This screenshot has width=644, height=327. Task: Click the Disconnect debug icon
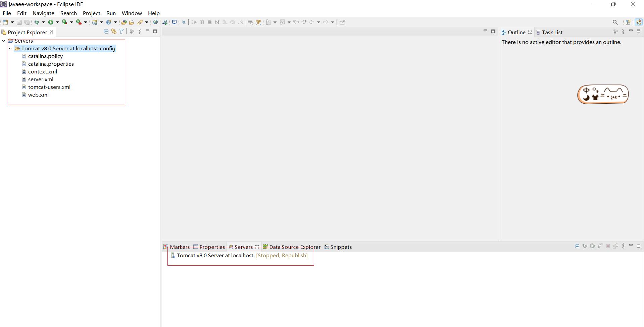coord(217,22)
